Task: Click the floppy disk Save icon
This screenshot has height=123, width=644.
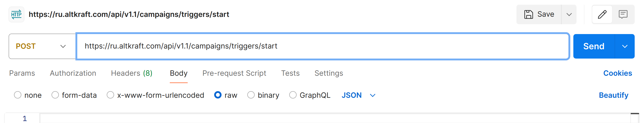Action: [528, 14]
